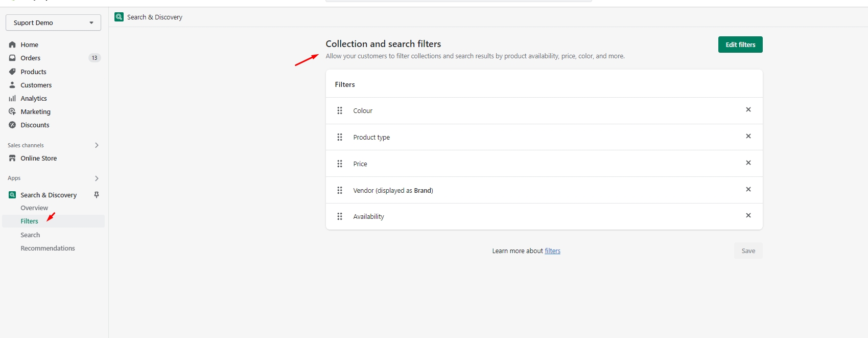
Task: Open the Overview submenu item
Action: pos(34,208)
